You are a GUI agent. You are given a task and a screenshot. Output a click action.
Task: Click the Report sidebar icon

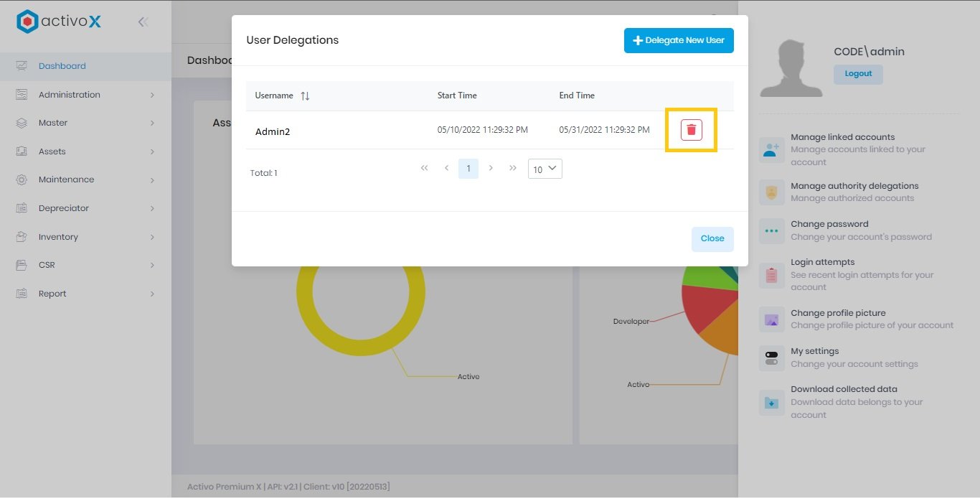coord(20,293)
